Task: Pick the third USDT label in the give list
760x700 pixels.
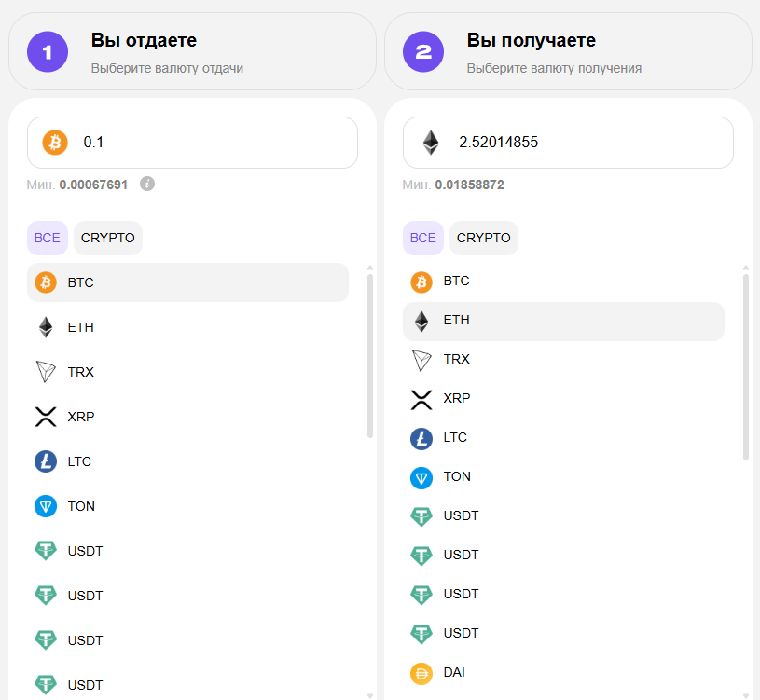Action: (85, 640)
